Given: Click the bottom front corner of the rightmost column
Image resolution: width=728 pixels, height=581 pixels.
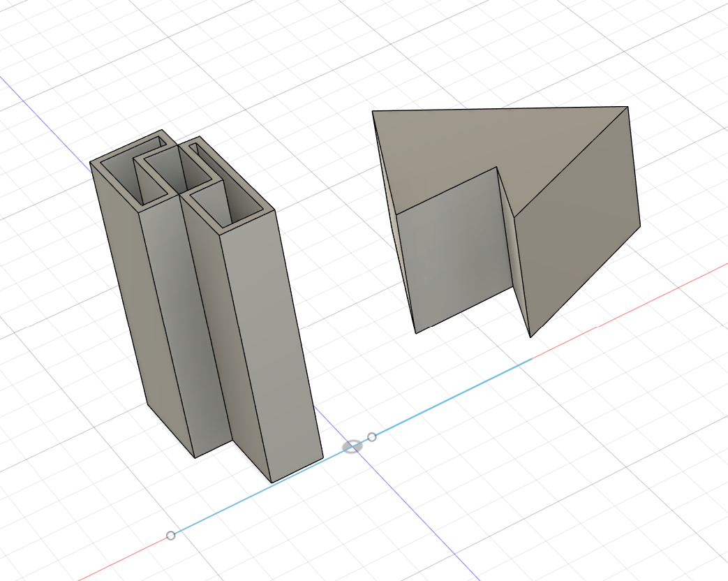Looking at the screenshot, I should click(x=272, y=482).
